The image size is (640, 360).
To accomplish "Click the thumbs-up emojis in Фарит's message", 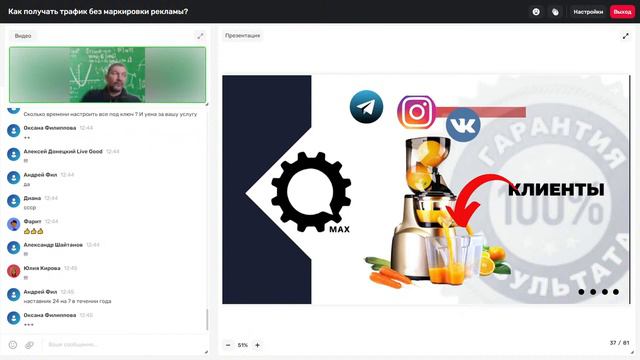I will tap(33, 231).
